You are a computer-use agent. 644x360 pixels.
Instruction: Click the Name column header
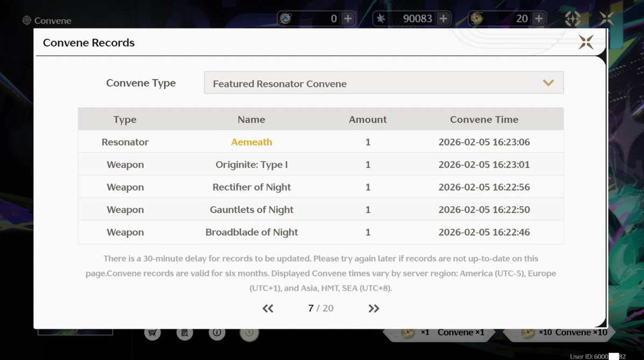pos(251,119)
